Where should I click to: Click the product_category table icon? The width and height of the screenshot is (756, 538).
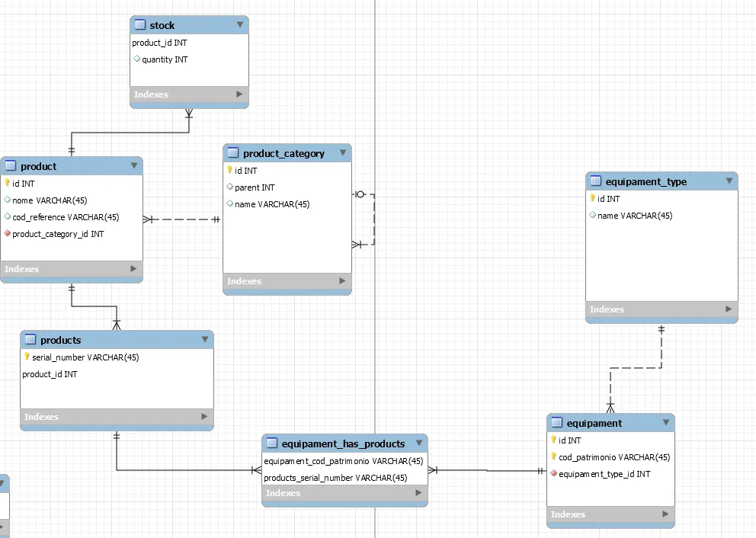(233, 153)
